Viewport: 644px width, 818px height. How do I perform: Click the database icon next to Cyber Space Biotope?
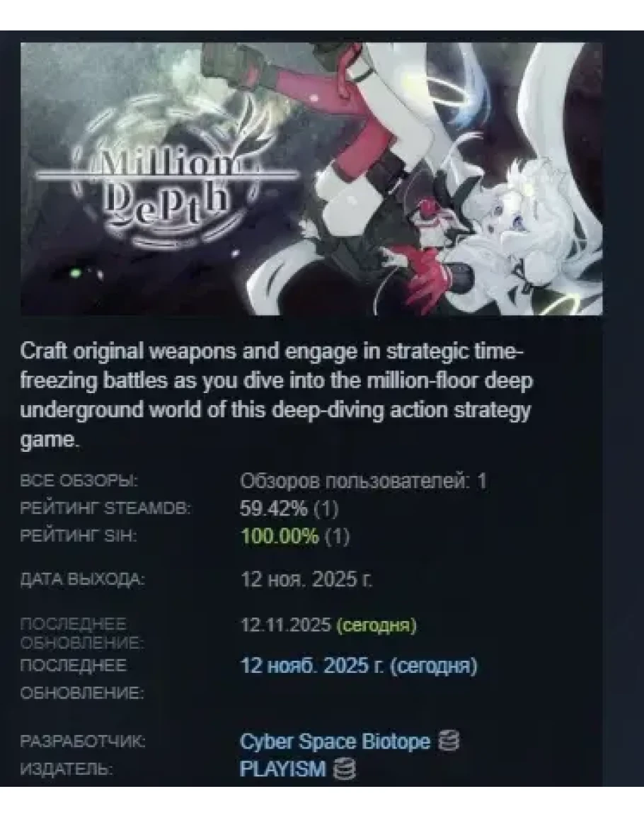449,741
